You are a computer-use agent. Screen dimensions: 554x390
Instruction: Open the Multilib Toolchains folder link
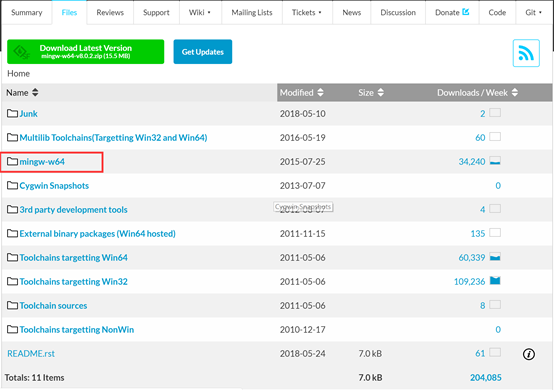113,137
